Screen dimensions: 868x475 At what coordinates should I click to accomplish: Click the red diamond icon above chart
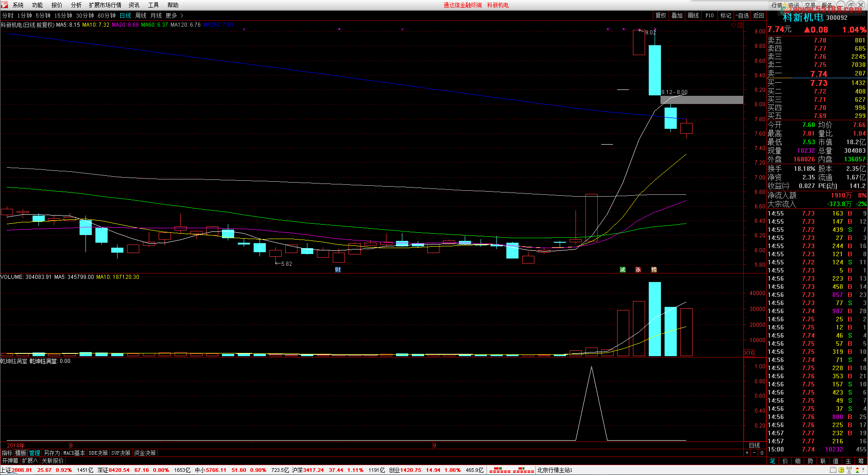coord(733,25)
